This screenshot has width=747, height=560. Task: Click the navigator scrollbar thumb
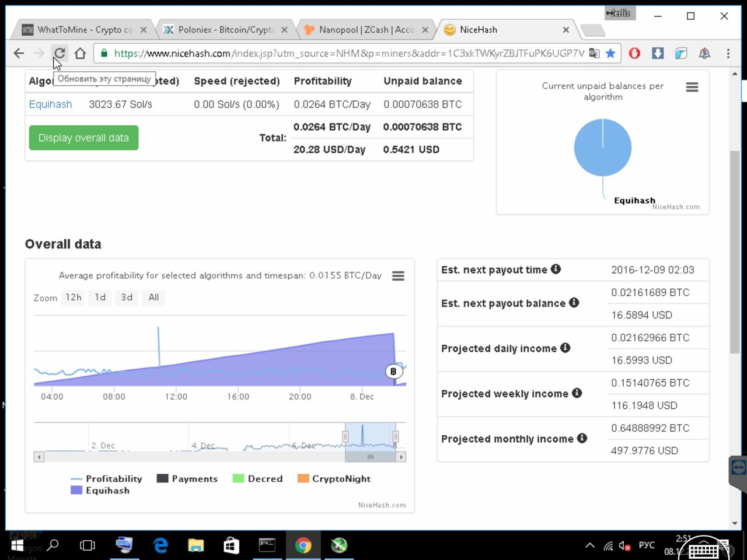[x=371, y=457]
